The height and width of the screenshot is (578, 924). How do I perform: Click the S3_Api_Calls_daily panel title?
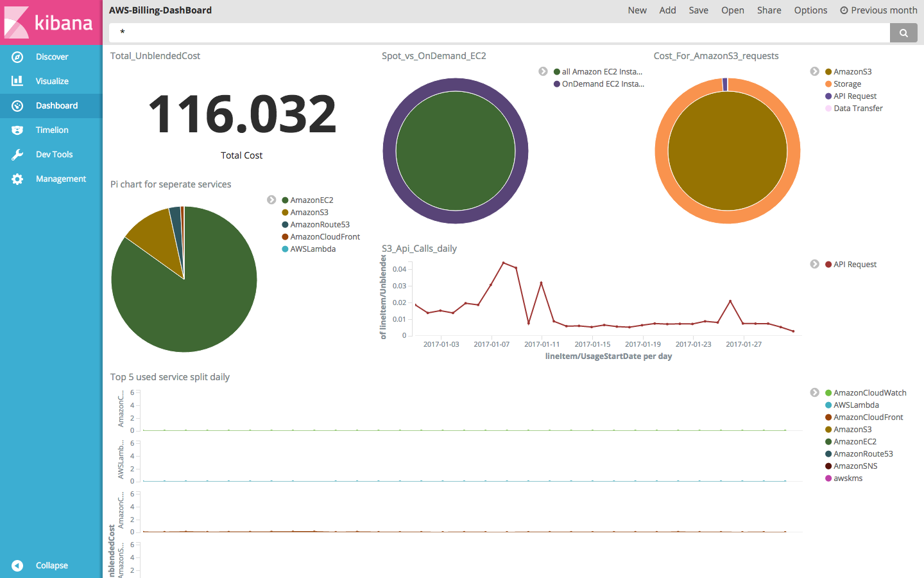419,249
